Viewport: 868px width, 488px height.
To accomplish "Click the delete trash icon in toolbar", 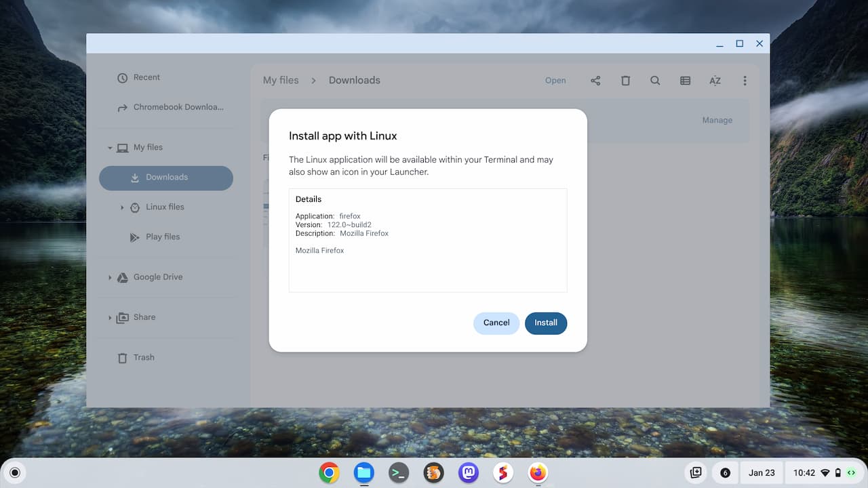I will coord(625,81).
